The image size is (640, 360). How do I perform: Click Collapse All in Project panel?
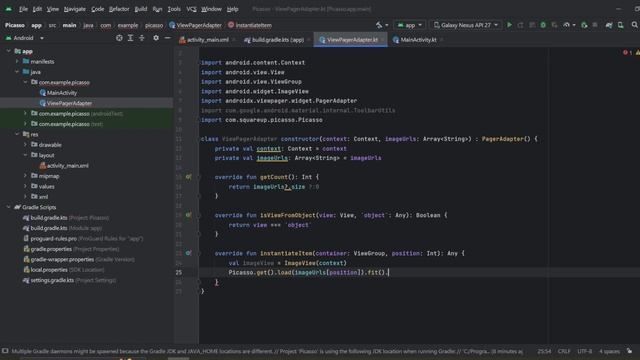click(x=142, y=38)
